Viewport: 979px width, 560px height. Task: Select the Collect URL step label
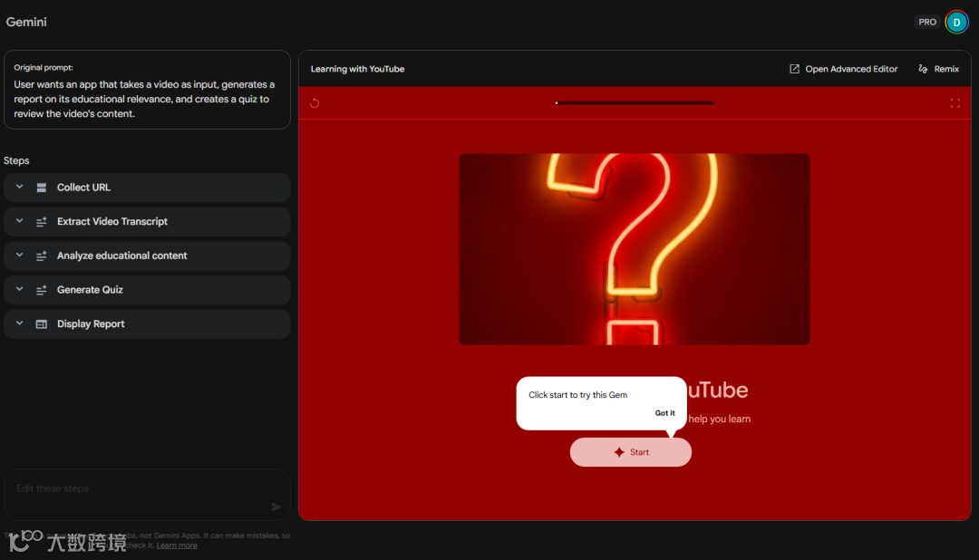pyautogui.click(x=83, y=188)
